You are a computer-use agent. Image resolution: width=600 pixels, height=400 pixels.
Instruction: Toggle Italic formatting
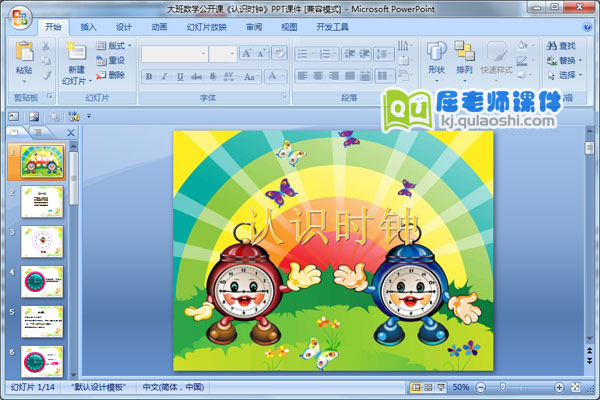164,77
